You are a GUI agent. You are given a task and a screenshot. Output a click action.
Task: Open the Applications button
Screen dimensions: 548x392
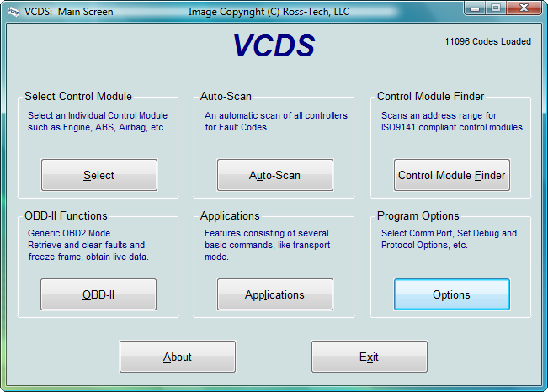[x=275, y=294]
